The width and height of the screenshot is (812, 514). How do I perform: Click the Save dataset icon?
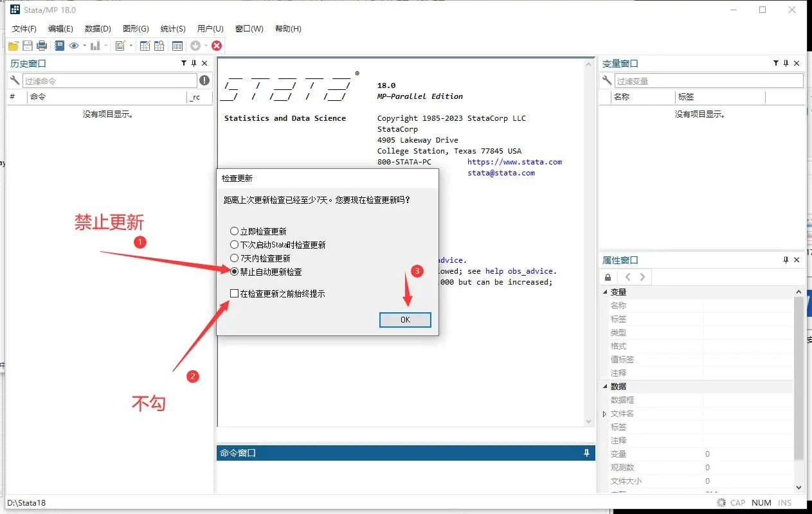[28, 45]
